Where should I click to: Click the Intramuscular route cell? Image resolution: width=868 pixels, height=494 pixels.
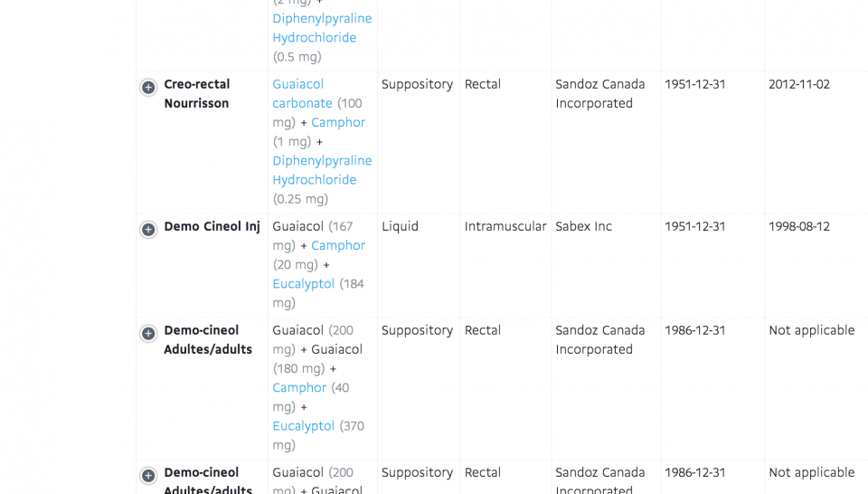tap(505, 226)
